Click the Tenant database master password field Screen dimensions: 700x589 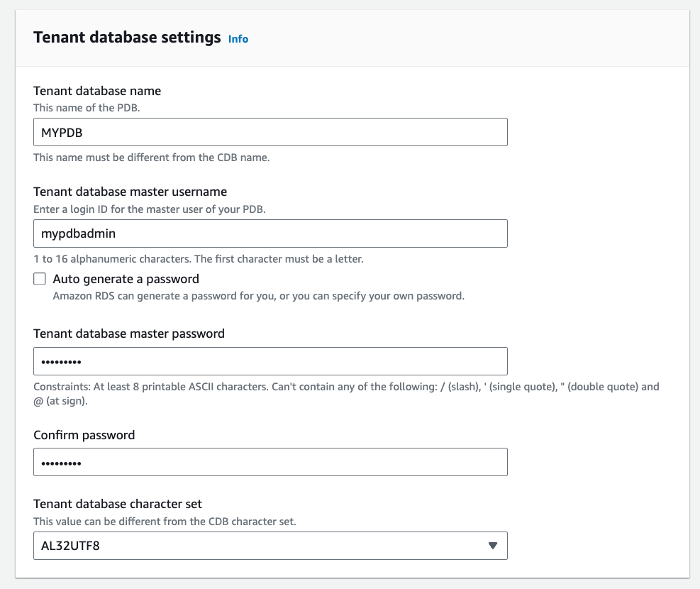[270, 361]
